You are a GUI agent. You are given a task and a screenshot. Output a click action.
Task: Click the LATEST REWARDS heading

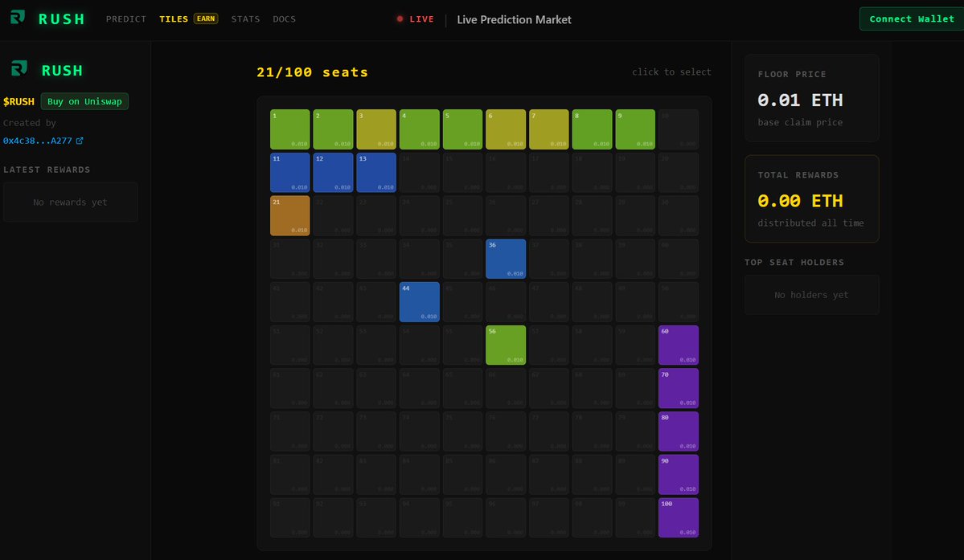(x=47, y=170)
